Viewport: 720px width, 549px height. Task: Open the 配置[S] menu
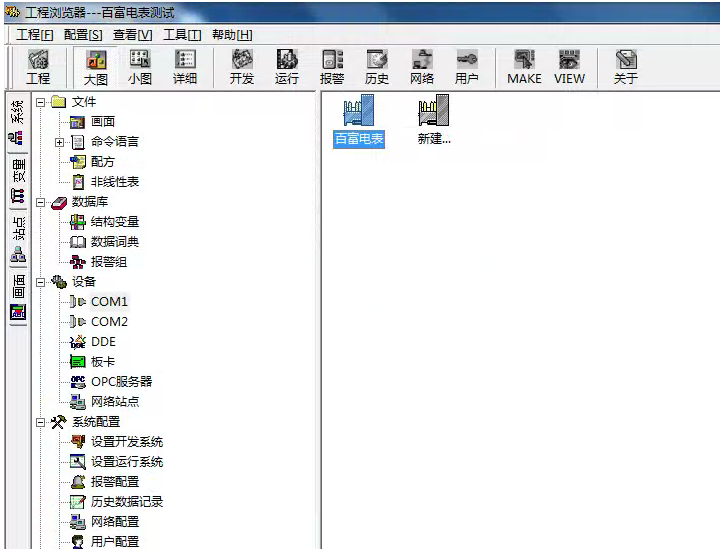pyautogui.click(x=83, y=35)
